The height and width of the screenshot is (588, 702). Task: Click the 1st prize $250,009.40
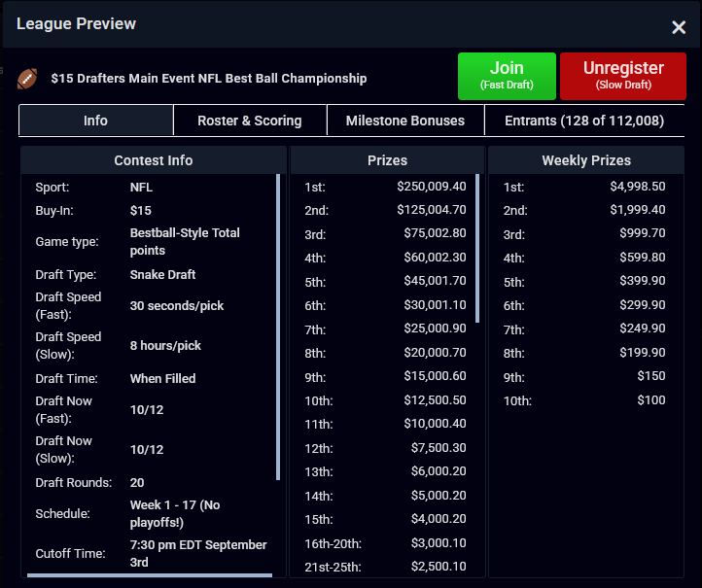pyautogui.click(x=431, y=187)
